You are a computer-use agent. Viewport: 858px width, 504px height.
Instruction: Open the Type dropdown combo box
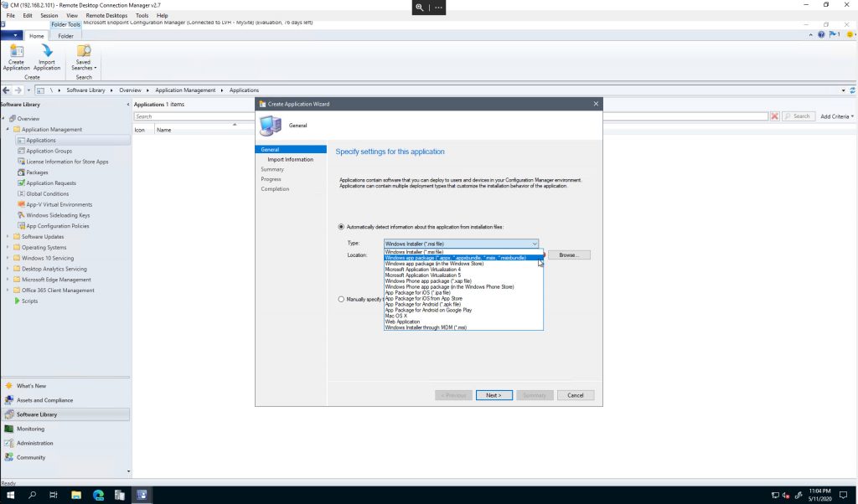(x=462, y=244)
